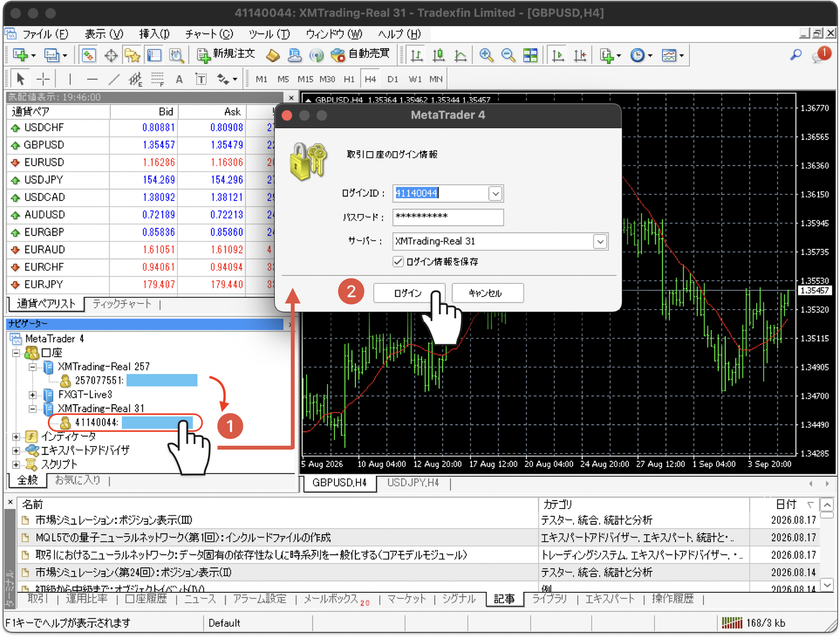Select account 41140044 in the navigator
The width and height of the screenshot is (840, 637).
pos(125,422)
